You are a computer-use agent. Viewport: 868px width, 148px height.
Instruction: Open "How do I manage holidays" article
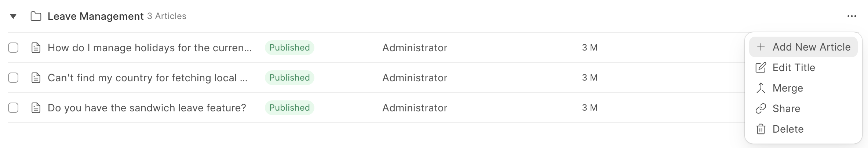tap(149, 48)
